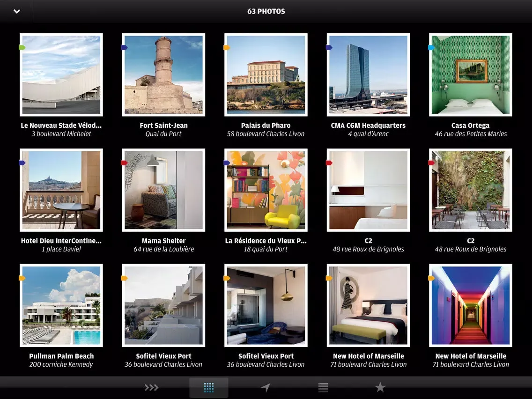Open New Hotel of Marseille bedroom photo
The image size is (532, 399).
[x=368, y=305]
